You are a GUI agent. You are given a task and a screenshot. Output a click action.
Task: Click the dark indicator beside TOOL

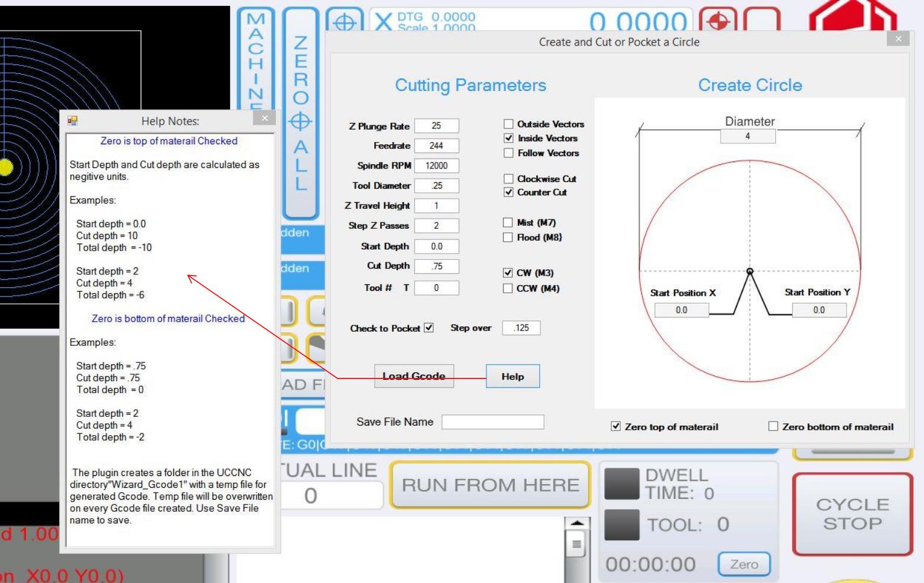click(621, 524)
